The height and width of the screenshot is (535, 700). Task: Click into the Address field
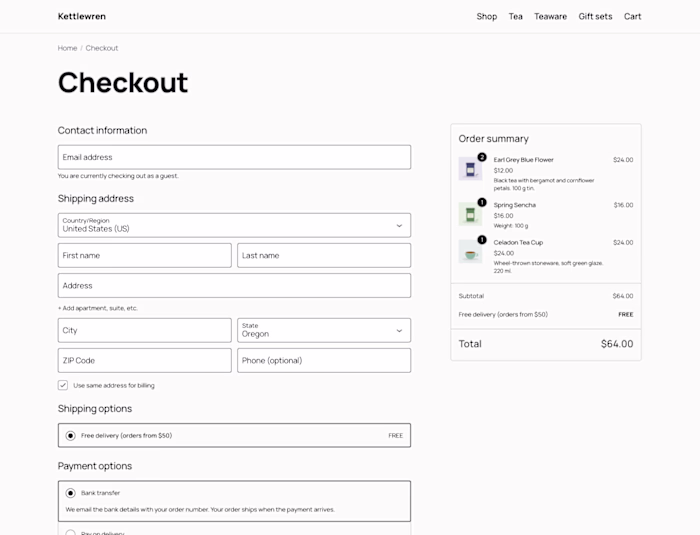(234, 286)
